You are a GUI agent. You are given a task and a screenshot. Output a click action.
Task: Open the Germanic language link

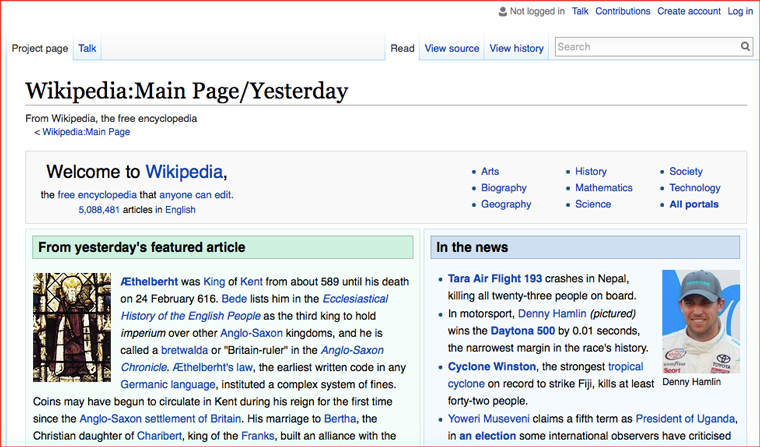(168, 384)
